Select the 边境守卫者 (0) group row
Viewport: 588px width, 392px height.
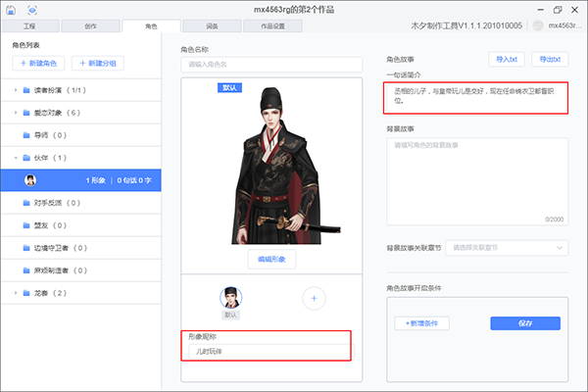pos(81,248)
